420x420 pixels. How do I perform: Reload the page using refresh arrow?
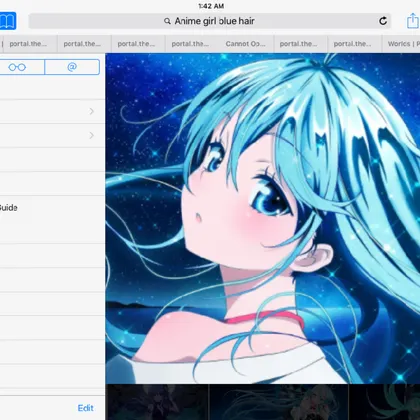coord(383,21)
